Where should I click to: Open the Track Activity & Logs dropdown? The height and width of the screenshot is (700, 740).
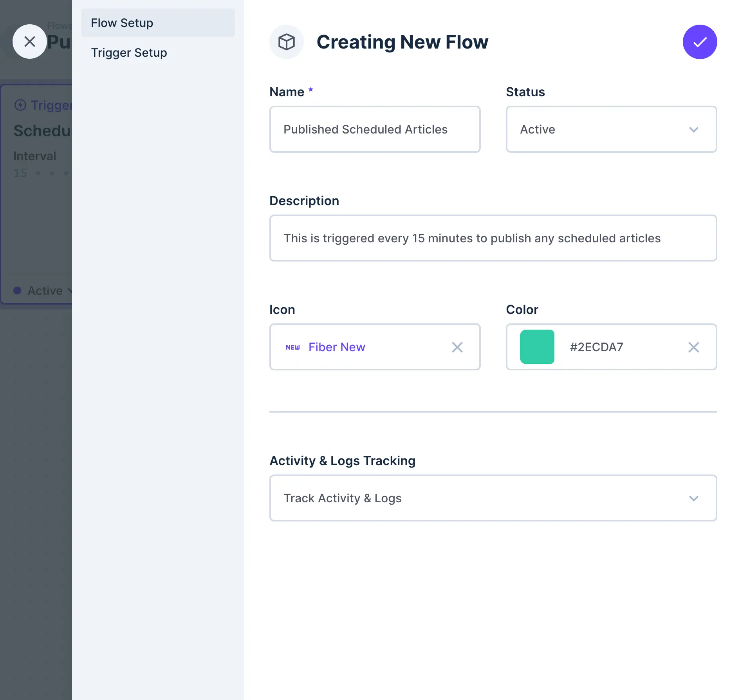[493, 498]
